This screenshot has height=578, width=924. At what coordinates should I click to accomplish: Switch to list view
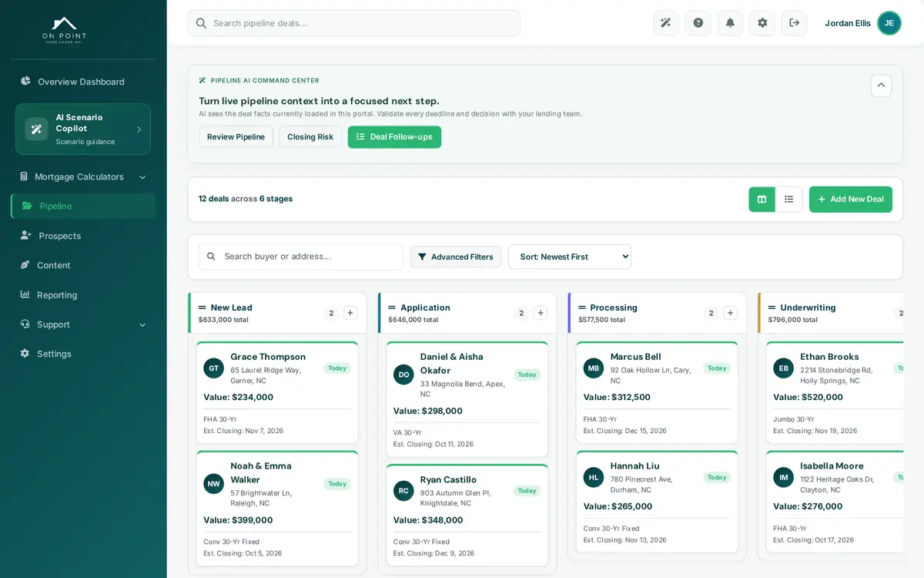pos(788,200)
